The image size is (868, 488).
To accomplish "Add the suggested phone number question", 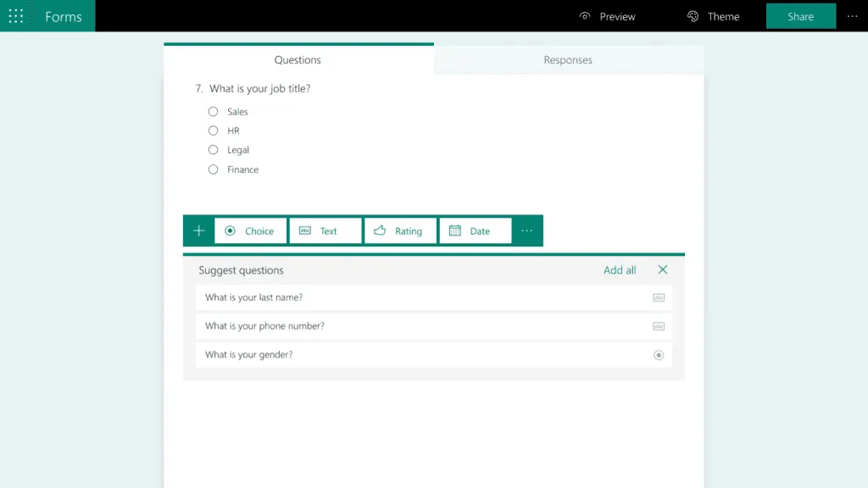I will (x=434, y=326).
